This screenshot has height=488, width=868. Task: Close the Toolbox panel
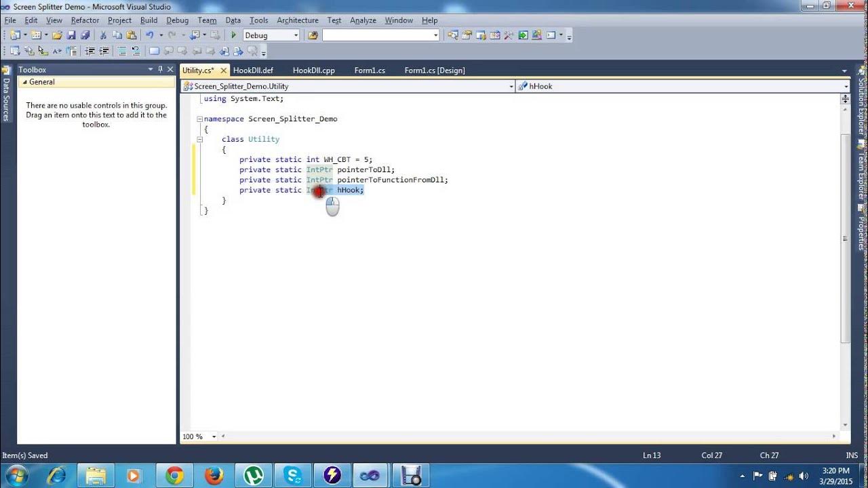coord(170,69)
